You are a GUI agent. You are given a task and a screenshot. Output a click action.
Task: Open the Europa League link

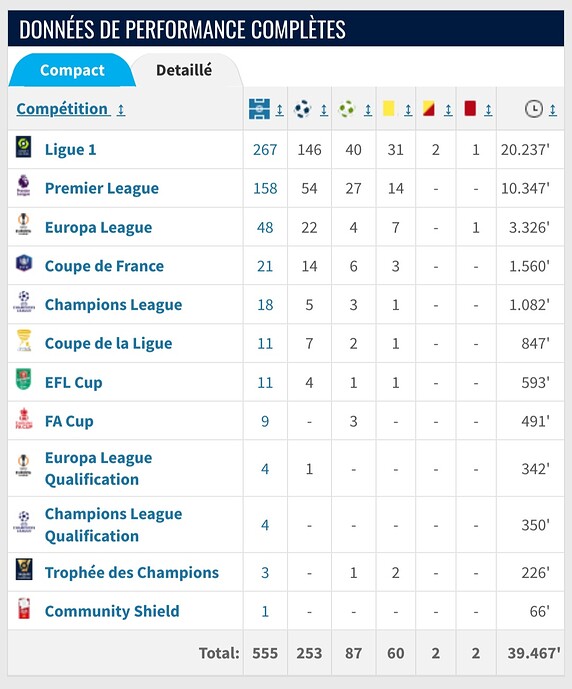(x=98, y=227)
